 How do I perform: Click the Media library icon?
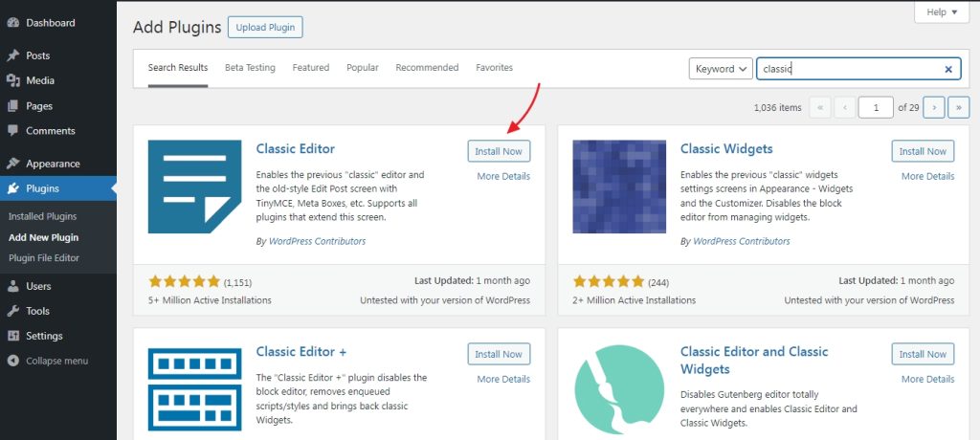(13, 80)
